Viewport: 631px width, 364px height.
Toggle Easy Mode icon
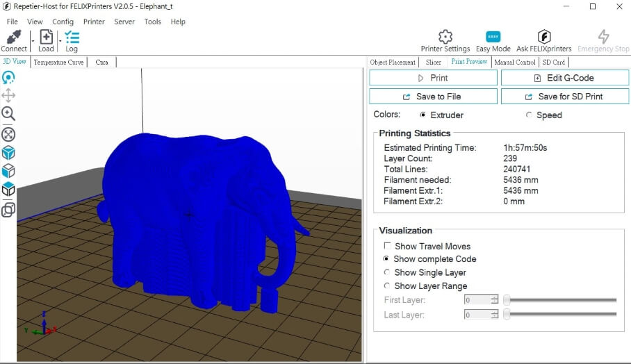(x=493, y=37)
